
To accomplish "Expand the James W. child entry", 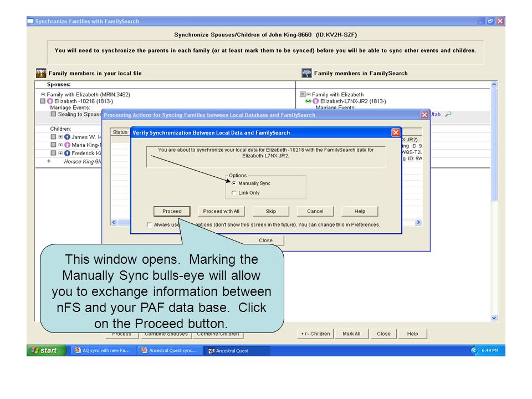I will coord(60,137).
